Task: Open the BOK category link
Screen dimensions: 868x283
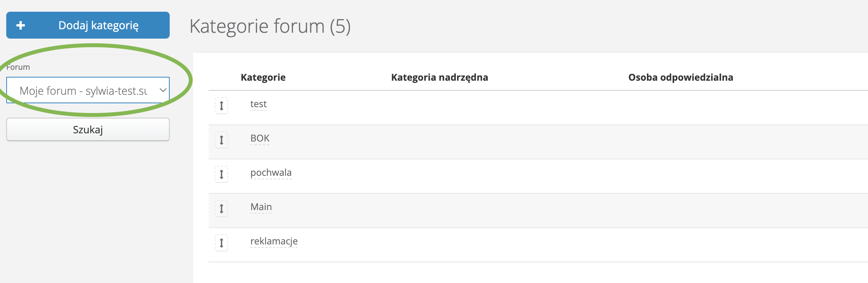Action: [260, 138]
